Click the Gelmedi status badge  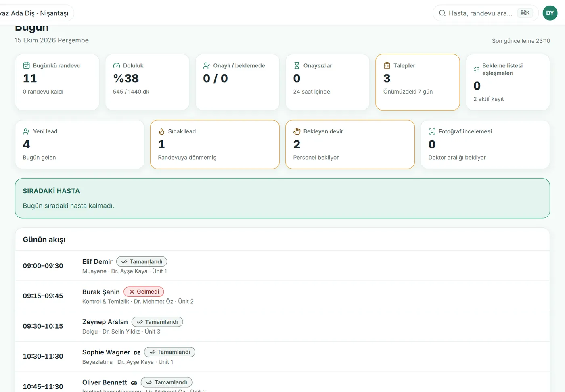point(144,292)
